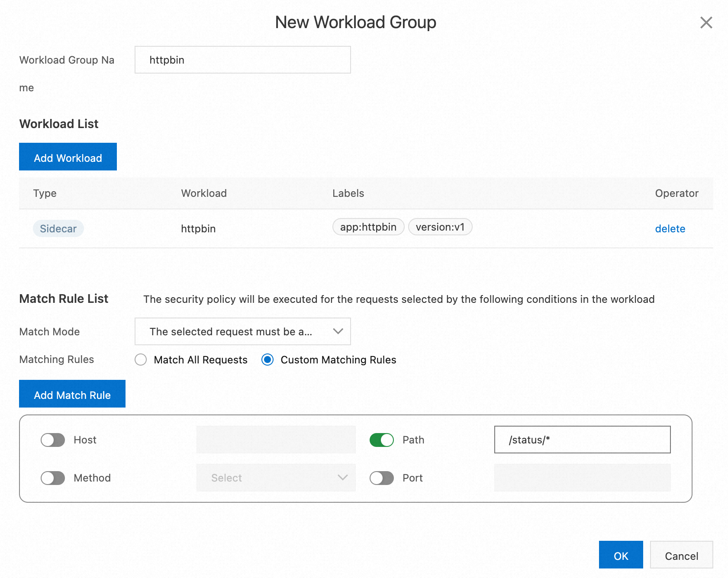Image resolution: width=728 pixels, height=578 pixels.
Task: Delete the httpbin workload row
Action: (x=670, y=229)
